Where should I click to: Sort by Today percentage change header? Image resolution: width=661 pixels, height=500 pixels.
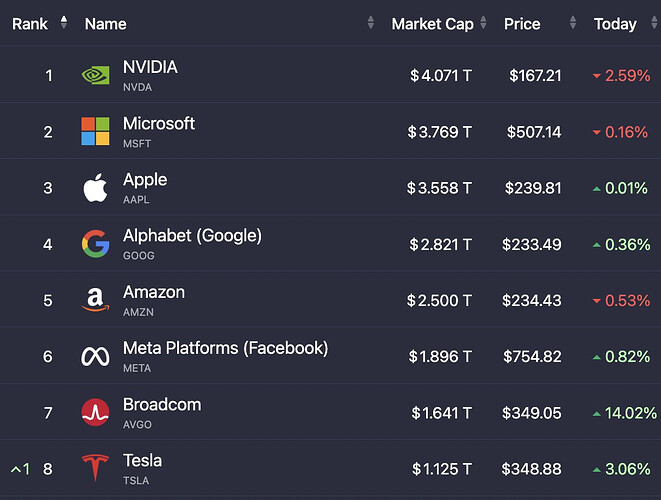(x=615, y=23)
